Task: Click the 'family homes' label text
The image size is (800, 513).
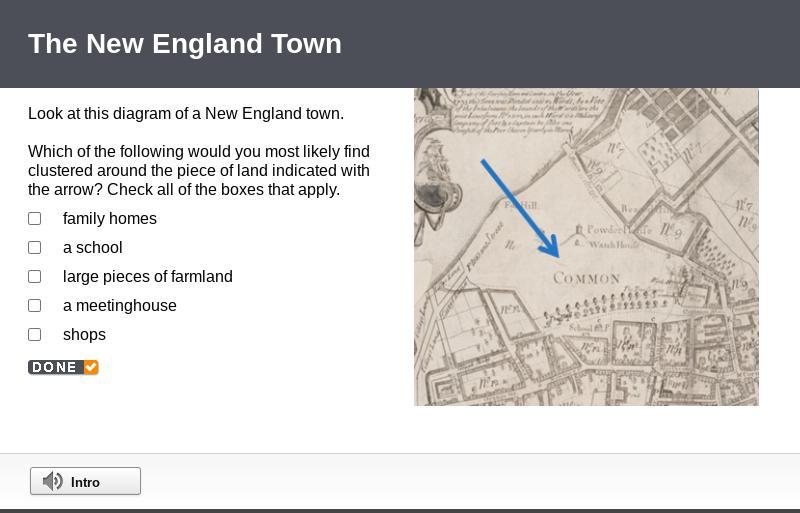Action: pos(110,218)
